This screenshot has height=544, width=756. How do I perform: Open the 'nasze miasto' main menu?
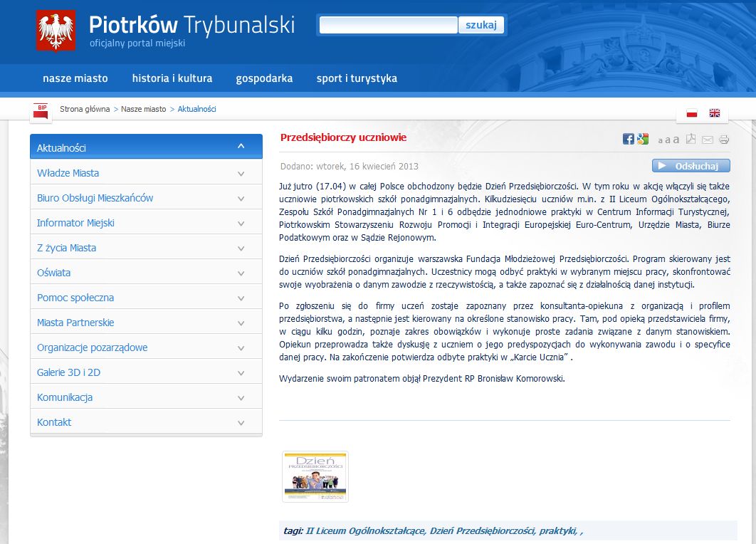click(x=75, y=78)
